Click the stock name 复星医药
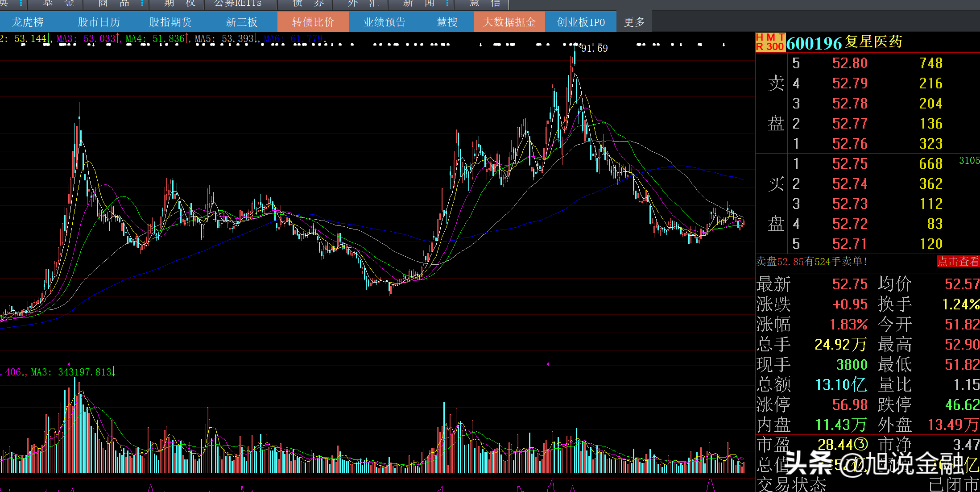The image size is (980, 492). (873, 42)
